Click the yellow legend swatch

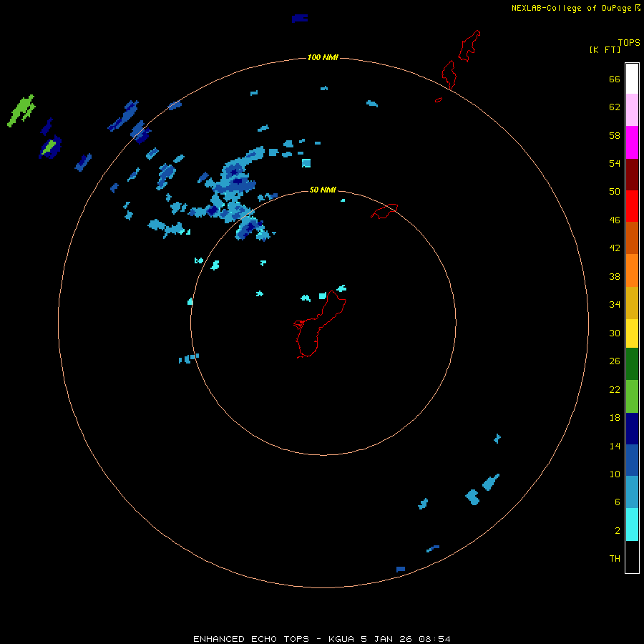[632, 333]
